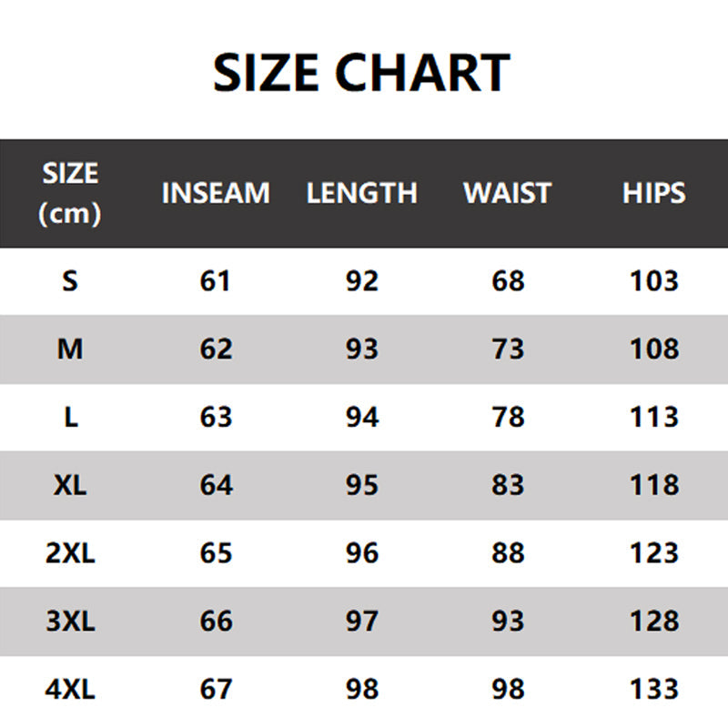Select the M size row label
This screenshot has height=728, width=728.
(70, 349)
